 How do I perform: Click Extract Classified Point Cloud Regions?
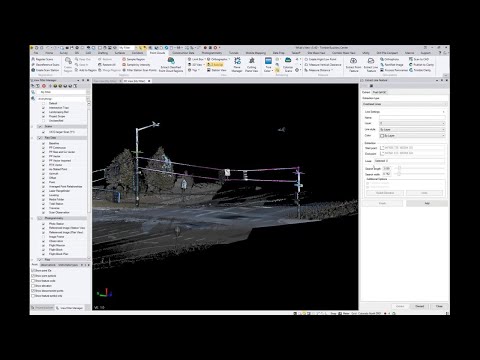pos(171,65)
